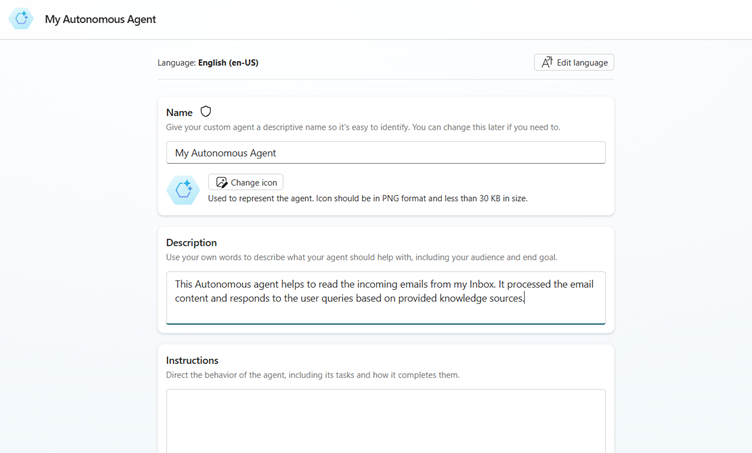752x453 pixels.
Task: Click the shield icon next to Name
Action: [x=206, y=112]
